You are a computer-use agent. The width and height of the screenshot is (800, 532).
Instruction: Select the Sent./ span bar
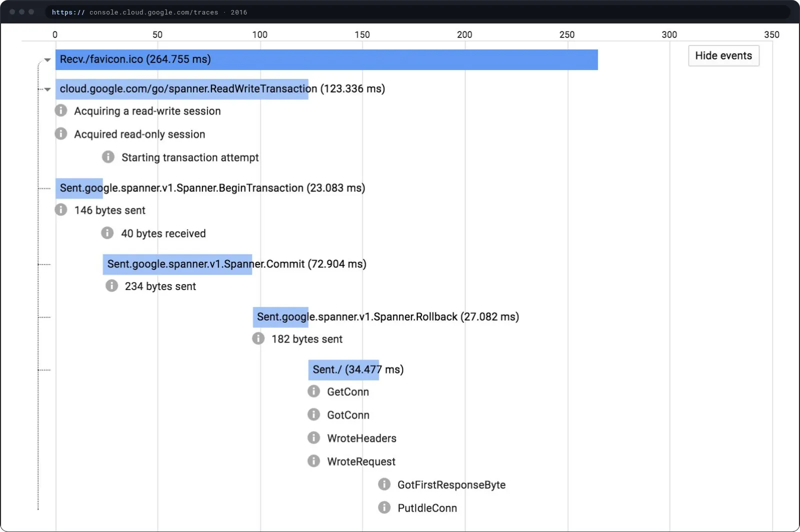tap(343, 370)
